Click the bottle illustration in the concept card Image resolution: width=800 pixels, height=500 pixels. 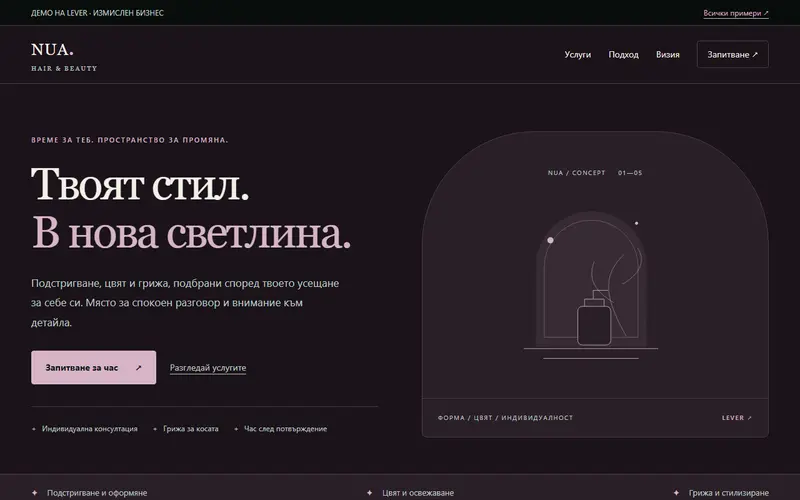pos(594,318)
